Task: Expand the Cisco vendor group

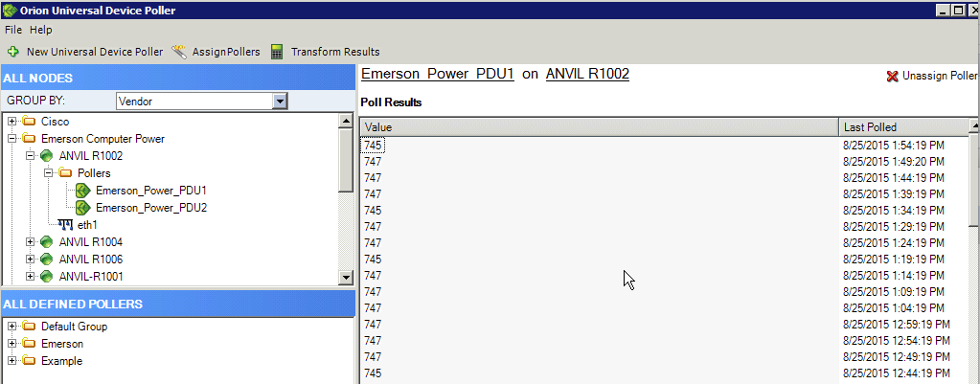Action: coord(11,121)
